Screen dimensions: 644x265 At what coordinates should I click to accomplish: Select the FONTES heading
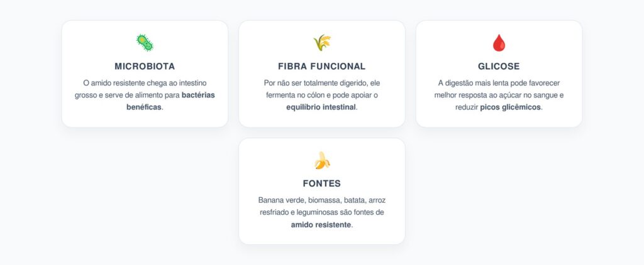321,183
